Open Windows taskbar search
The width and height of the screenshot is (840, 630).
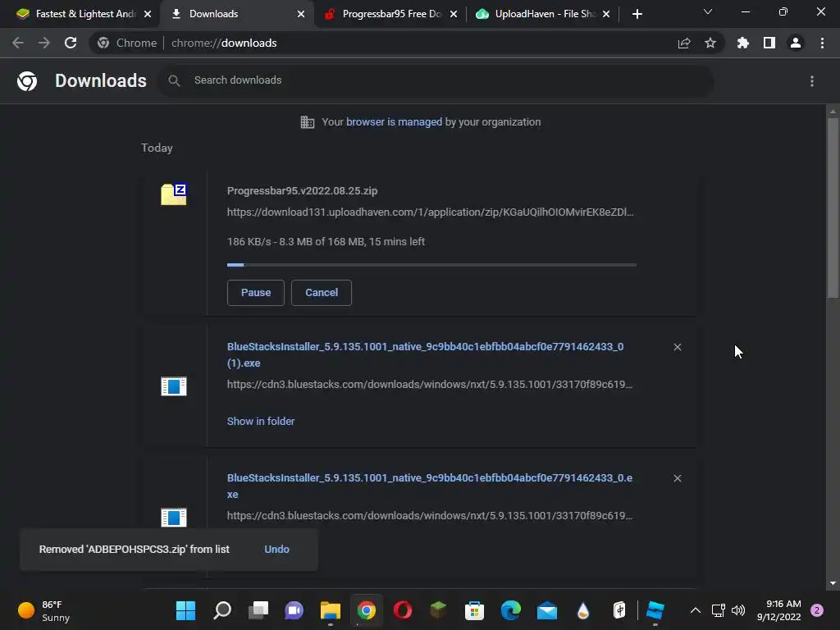click(x=222, y=610)
